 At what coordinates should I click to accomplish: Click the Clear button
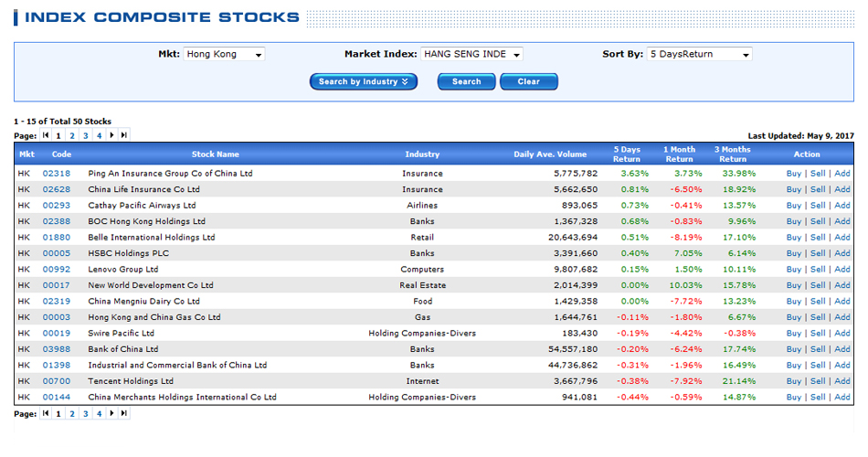(x=529, y=81)
